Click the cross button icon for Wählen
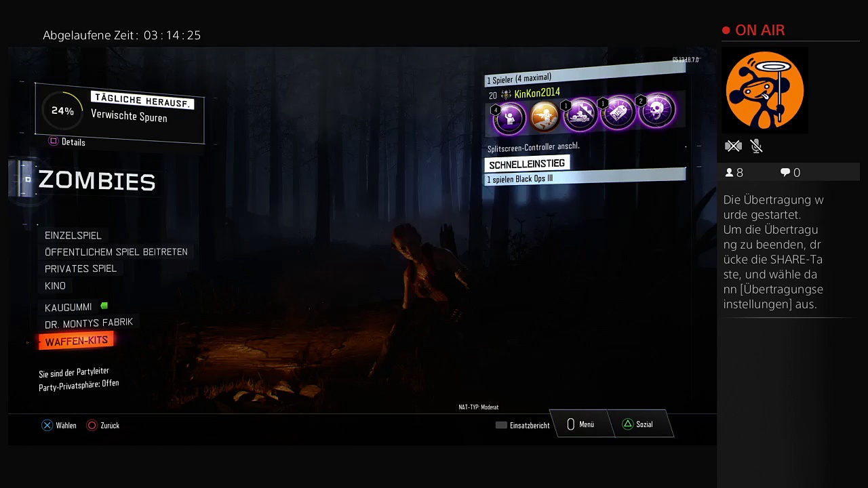The width and height of the screenshot is (868, 488). tap(47, 425)
